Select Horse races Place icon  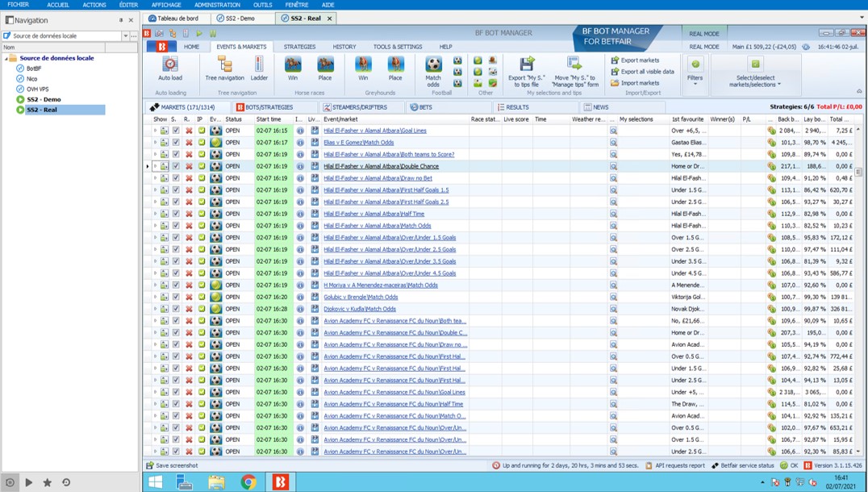coord(325,65)
